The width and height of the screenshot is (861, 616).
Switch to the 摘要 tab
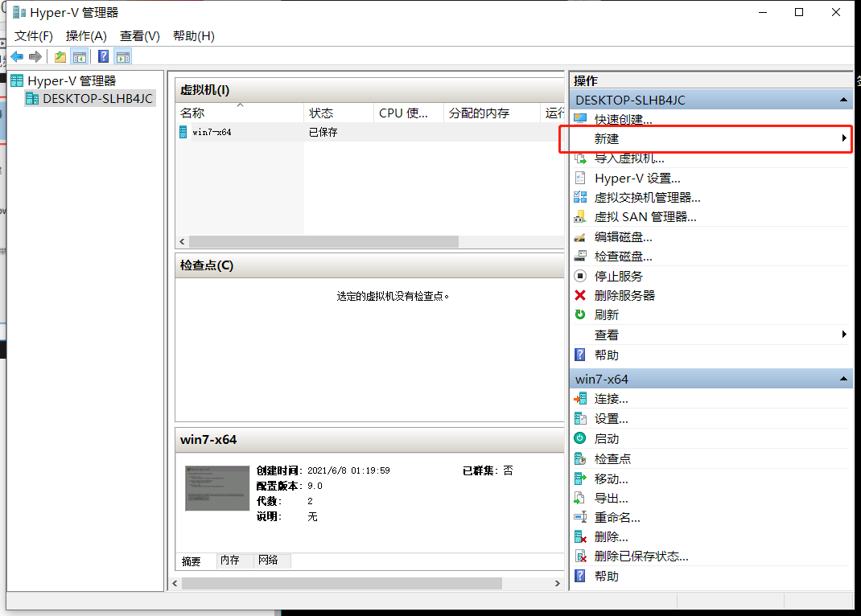pyautogui.click(x=191, y=561)
